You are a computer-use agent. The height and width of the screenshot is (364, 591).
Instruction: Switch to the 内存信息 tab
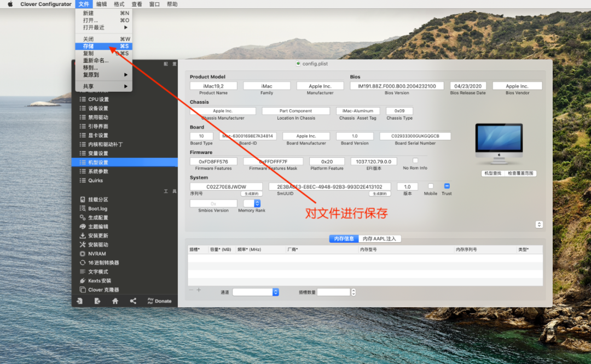click(344, 239)
